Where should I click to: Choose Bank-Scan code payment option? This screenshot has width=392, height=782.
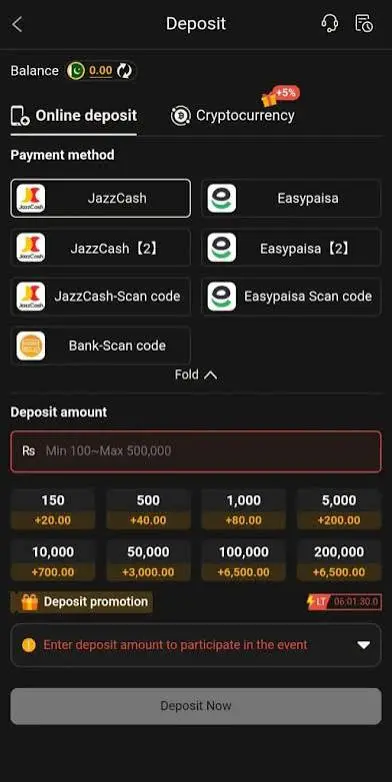click(x=101, y=346)
